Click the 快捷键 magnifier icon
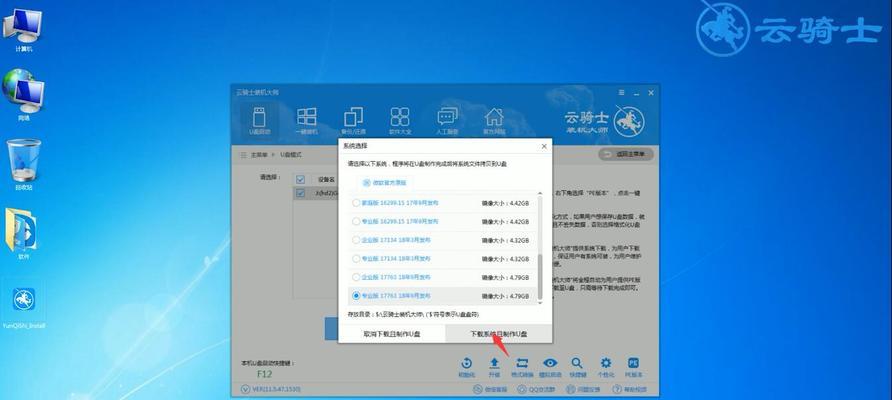The image size is (892, 400). [577, 367]
